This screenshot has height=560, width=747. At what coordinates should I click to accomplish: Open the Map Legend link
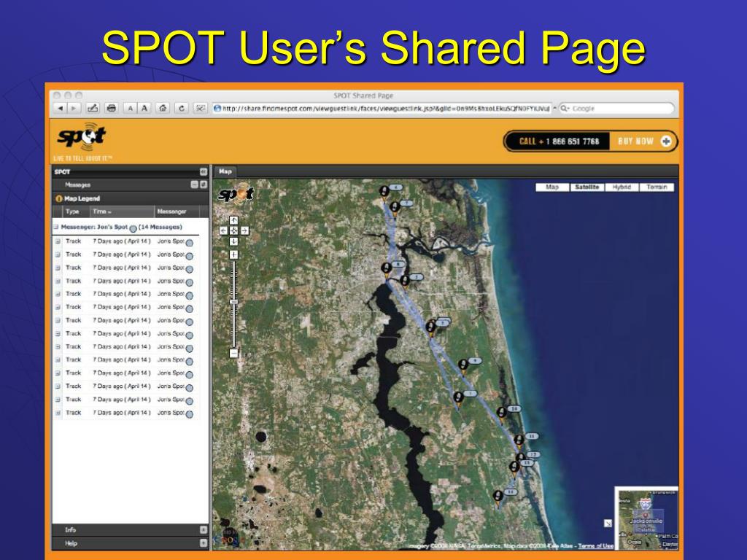[x=82, y=198]
